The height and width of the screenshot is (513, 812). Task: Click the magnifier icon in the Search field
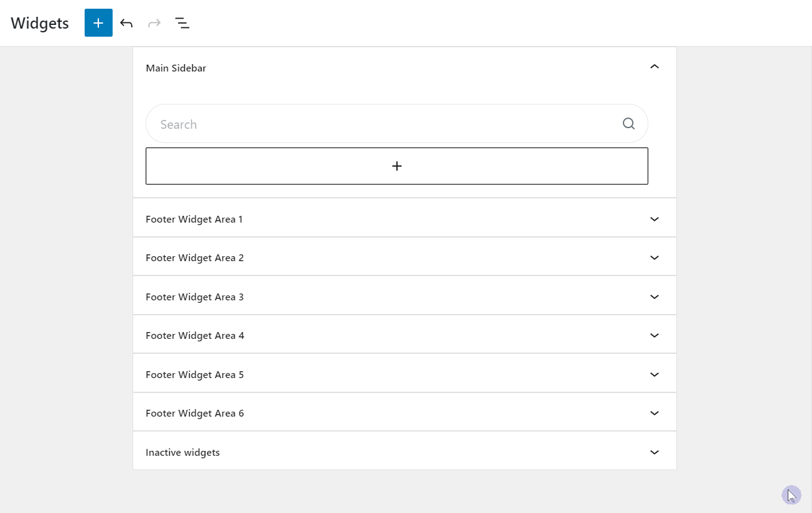[x=628, y=124]
